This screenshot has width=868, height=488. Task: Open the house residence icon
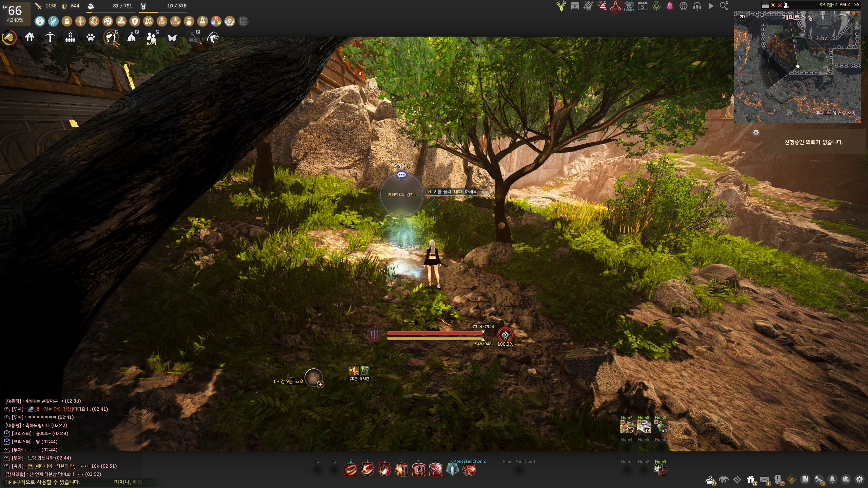29,37
